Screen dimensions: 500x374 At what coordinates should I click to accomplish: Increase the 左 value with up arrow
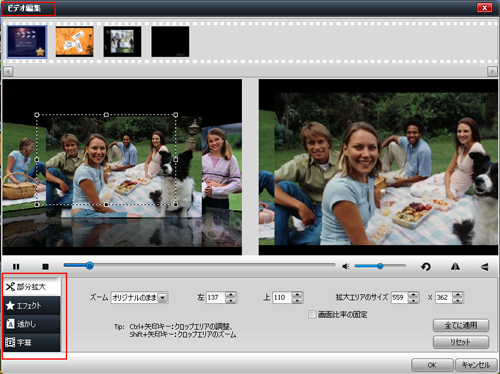(x=230, y=294)
